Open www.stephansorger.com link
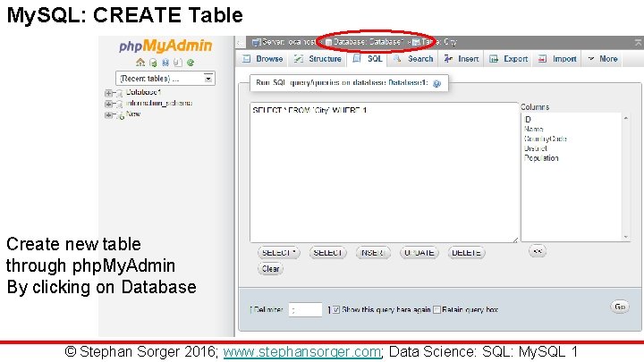644x362 pixels. [x=302, y=352]
